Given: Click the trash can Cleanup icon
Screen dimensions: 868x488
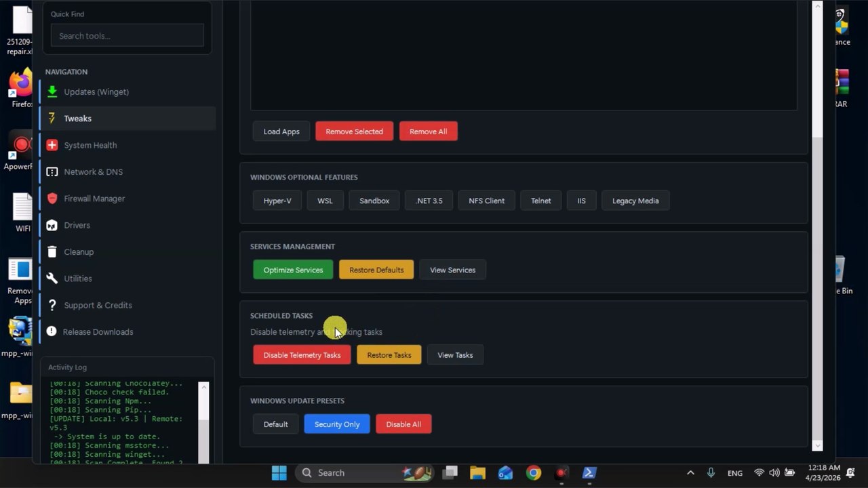Looking at the screenshot, I should coord(52,252).
